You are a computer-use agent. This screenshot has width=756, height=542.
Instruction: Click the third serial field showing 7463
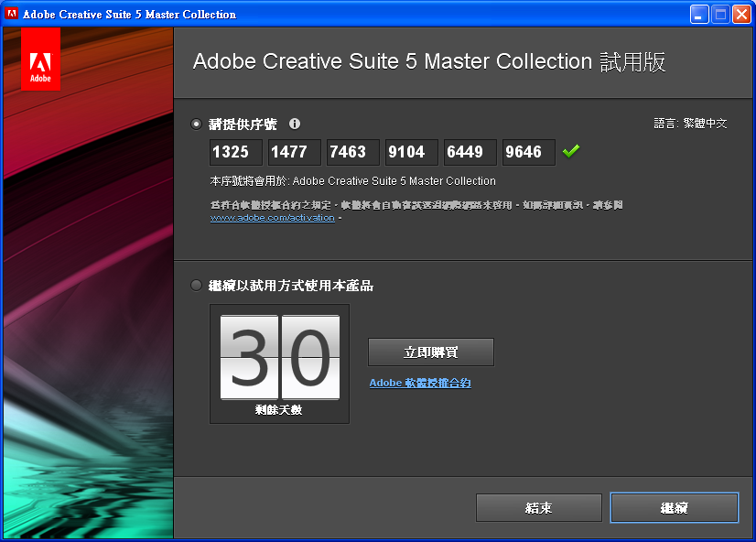coord(352,152)
